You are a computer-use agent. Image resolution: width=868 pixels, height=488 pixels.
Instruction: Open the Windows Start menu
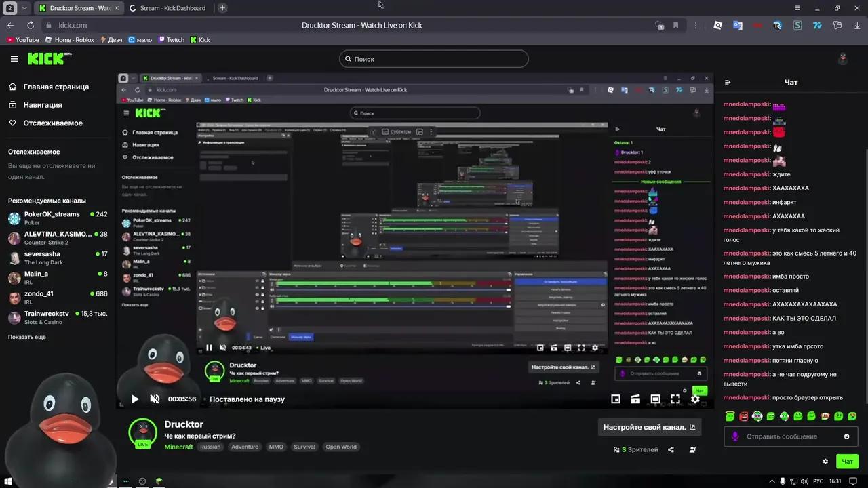click(x=8, y=481)
